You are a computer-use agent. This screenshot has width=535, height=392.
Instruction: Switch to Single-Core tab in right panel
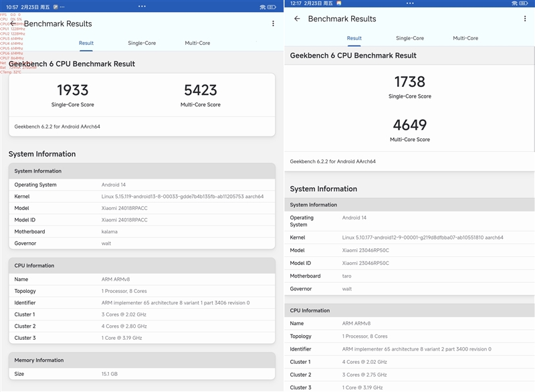click(x=409, y=38)
